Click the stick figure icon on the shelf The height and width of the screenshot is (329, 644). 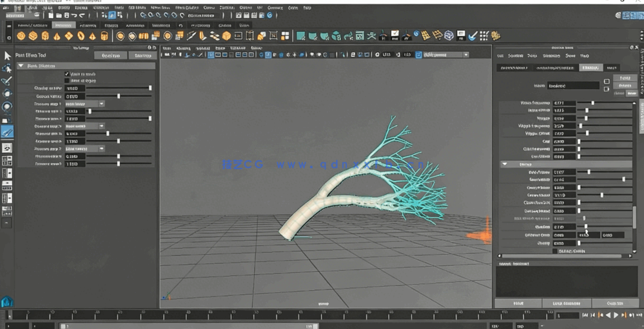point(373,36)
